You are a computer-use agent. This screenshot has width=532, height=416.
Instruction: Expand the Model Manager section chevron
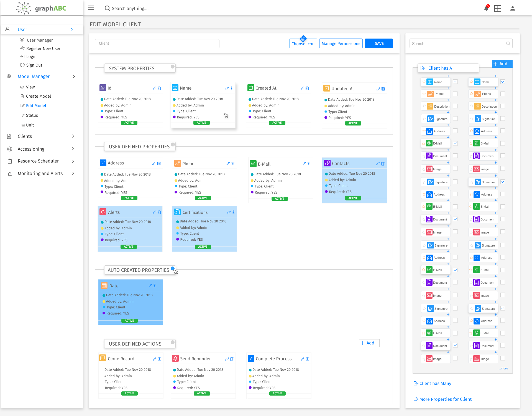pyautogui.click(x=74, y=76)
